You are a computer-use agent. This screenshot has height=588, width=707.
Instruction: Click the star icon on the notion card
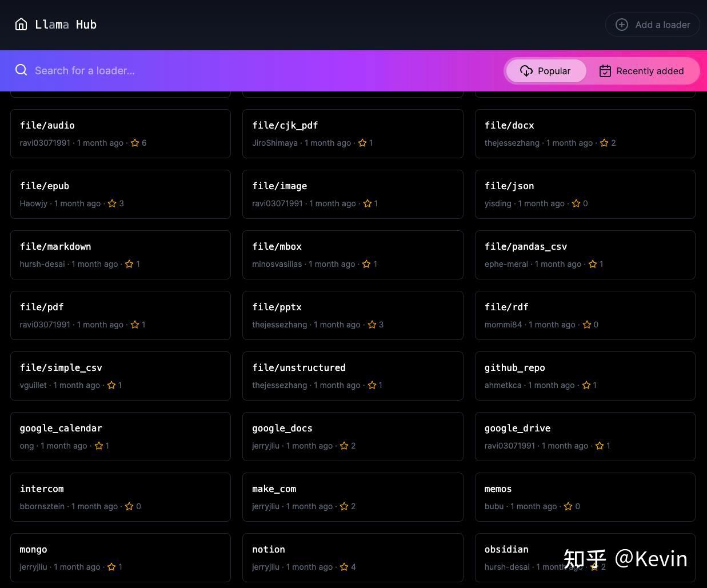[x=344, y=567]
